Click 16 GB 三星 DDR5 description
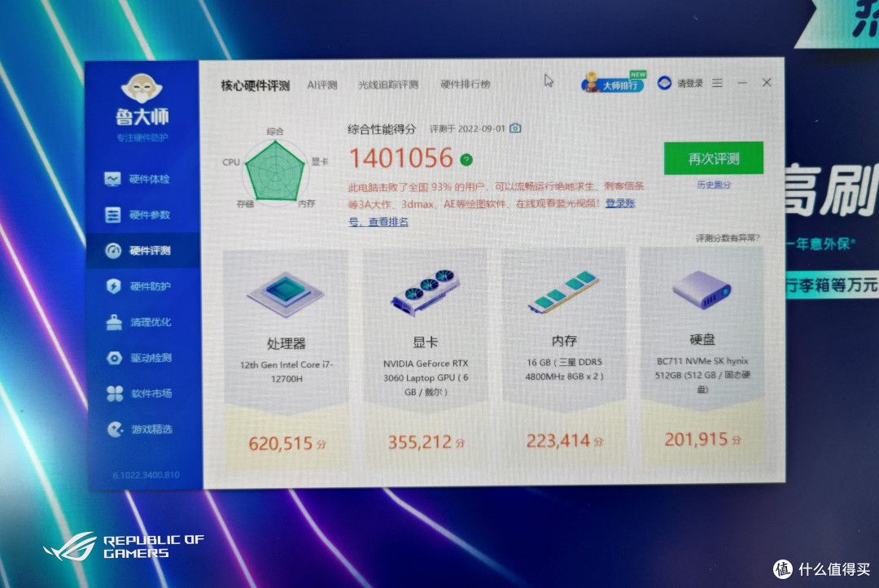 (564, 369)
